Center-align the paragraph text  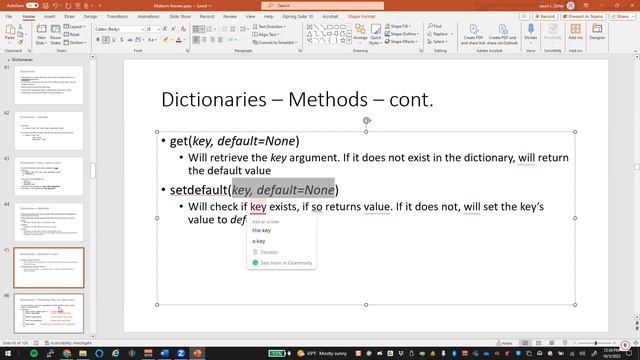[x=205, y=40]
